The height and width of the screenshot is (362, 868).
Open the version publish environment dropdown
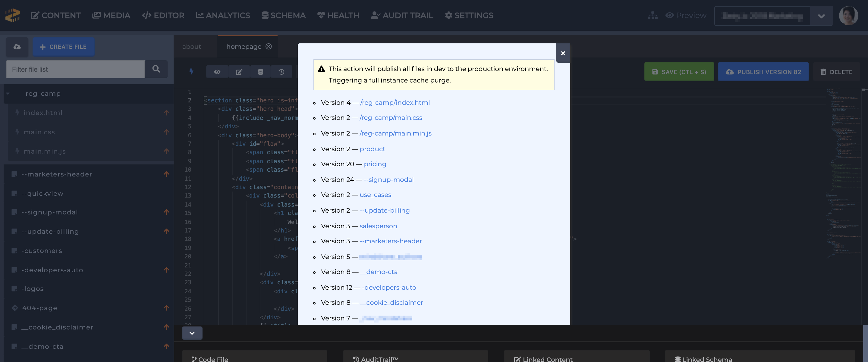[x=822, y=15]
